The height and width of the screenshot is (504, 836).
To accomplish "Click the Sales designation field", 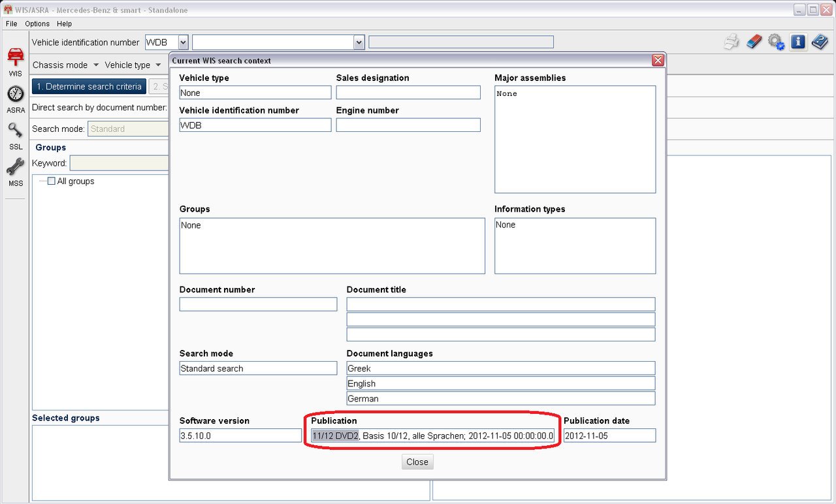I will click(408, 93).
